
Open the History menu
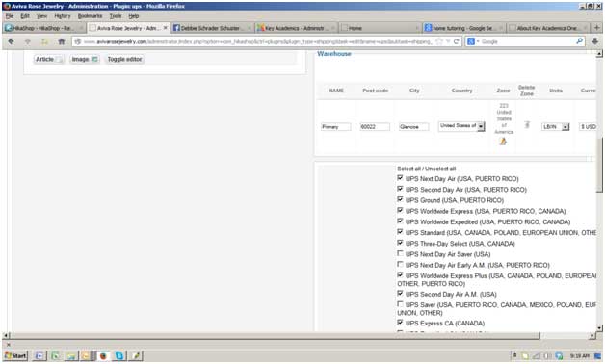[x=63, y=16]
